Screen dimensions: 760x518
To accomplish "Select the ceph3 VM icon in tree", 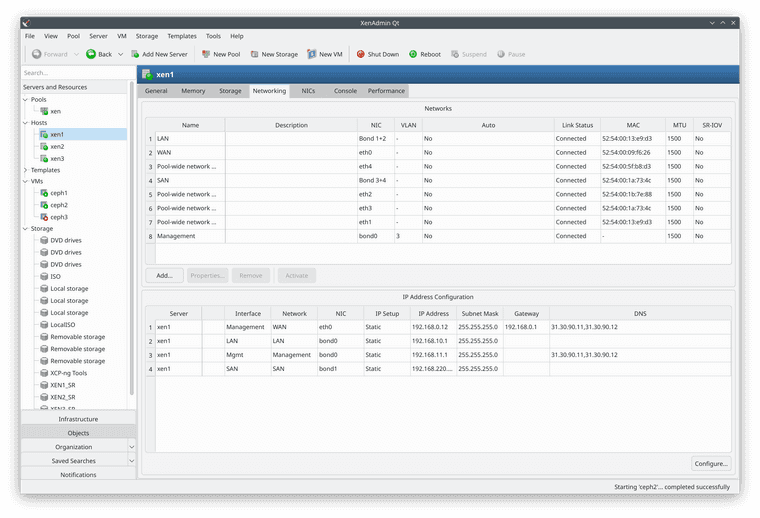I will pyautogui.click(x=44, y=217).
